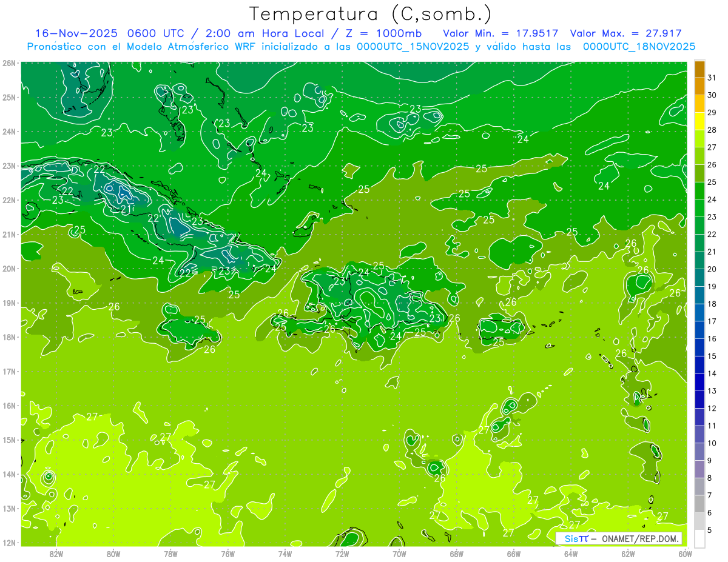The width and height of the screenshot is (728, 562).
Task: Click the "Temperatura (C,somb.)" chart title
Action: [370, 15]
